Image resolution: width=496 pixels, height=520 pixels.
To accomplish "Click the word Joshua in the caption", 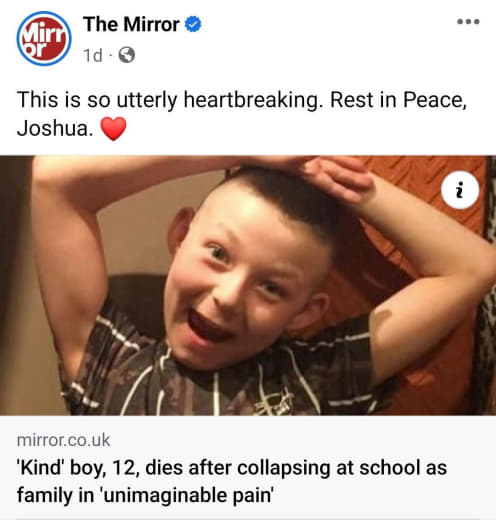I will [52, 128].
